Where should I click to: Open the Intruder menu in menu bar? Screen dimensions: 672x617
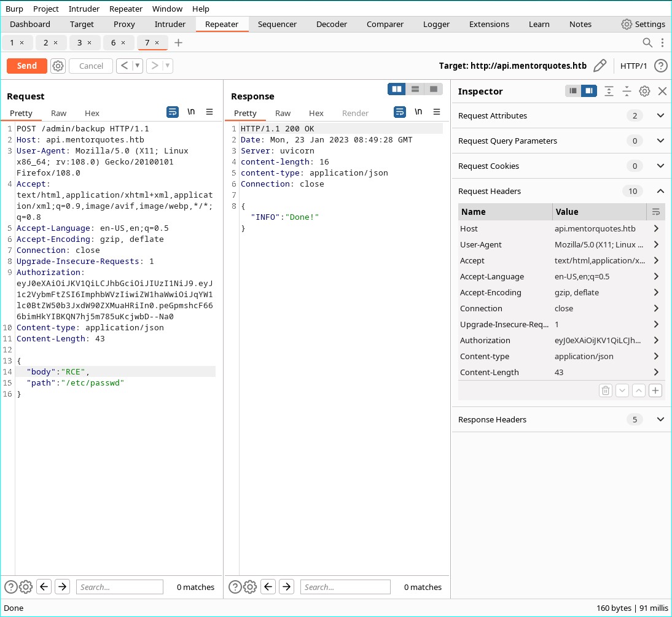tap(84, 9)
